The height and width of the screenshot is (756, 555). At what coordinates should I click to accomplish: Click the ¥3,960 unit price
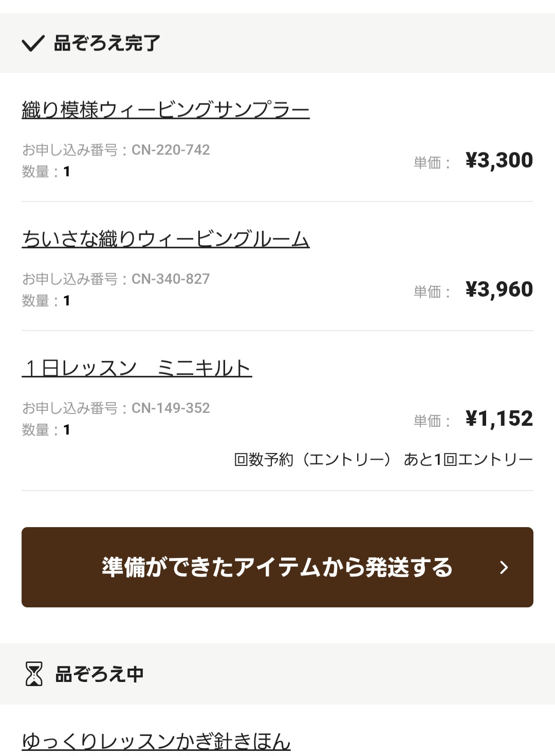[499, 290]
